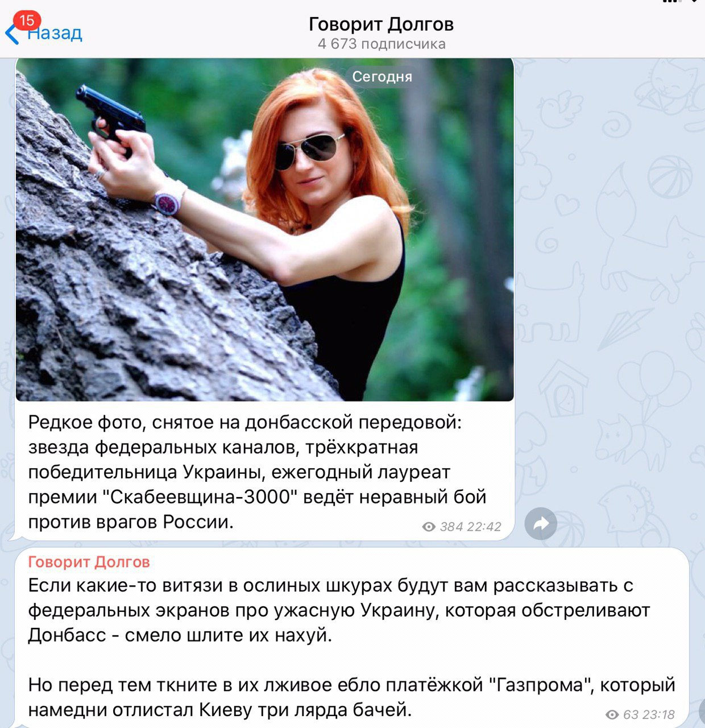The width and height of the screenshot is (705, 728).
Task: Tap the red Говорит Долгов sender name
Action: [89, 562]
